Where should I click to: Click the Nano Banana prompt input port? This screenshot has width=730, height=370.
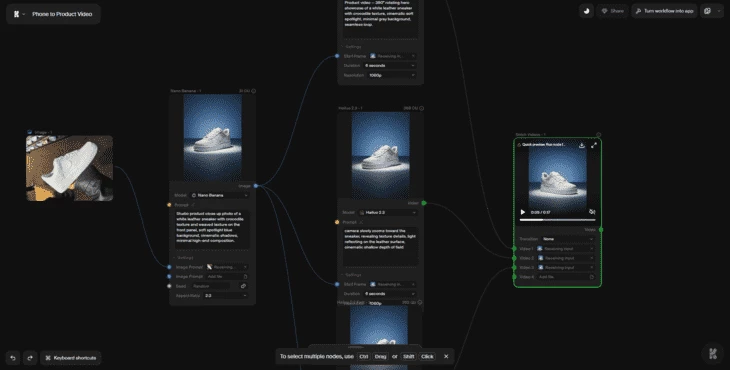click(169, 205)
